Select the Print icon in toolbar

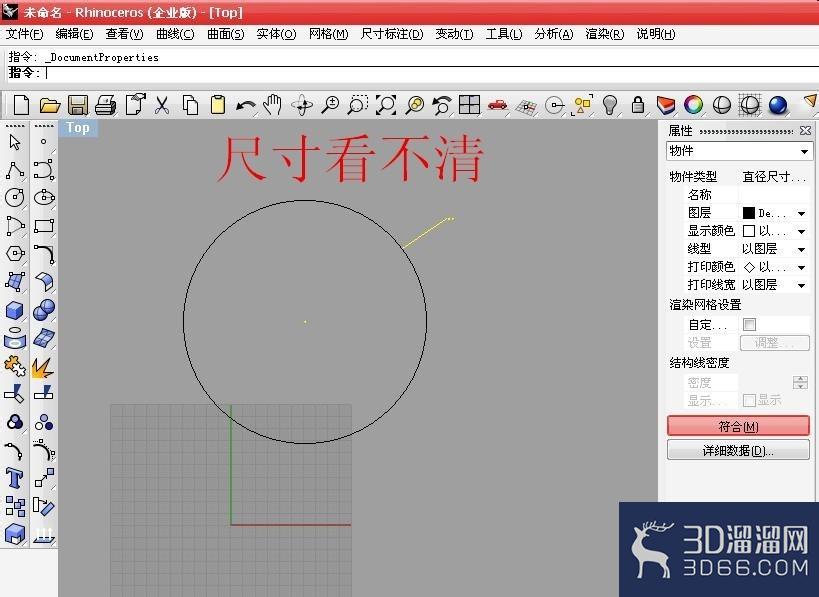(106, 105)
